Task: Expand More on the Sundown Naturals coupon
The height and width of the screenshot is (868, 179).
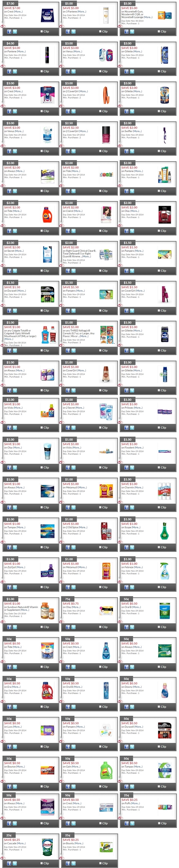Action: (25, 610)
